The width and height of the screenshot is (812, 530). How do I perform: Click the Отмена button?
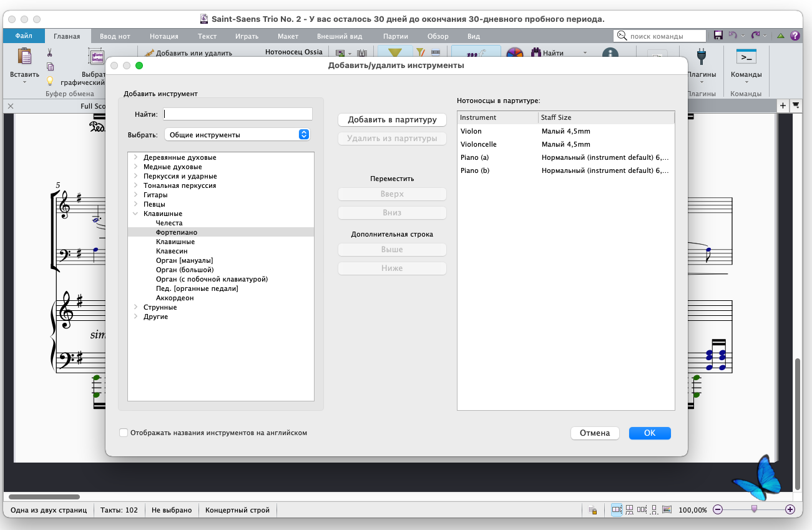[595, 433]
